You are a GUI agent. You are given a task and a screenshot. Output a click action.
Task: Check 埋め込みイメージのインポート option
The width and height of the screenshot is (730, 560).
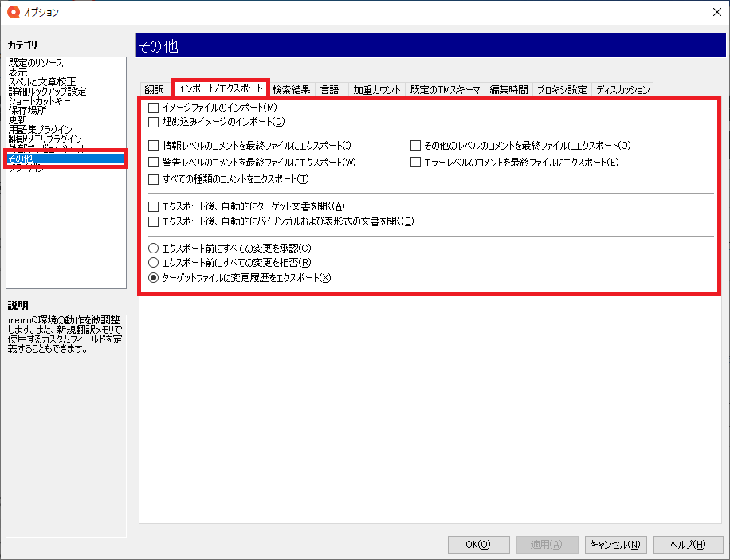coord(154,123)
